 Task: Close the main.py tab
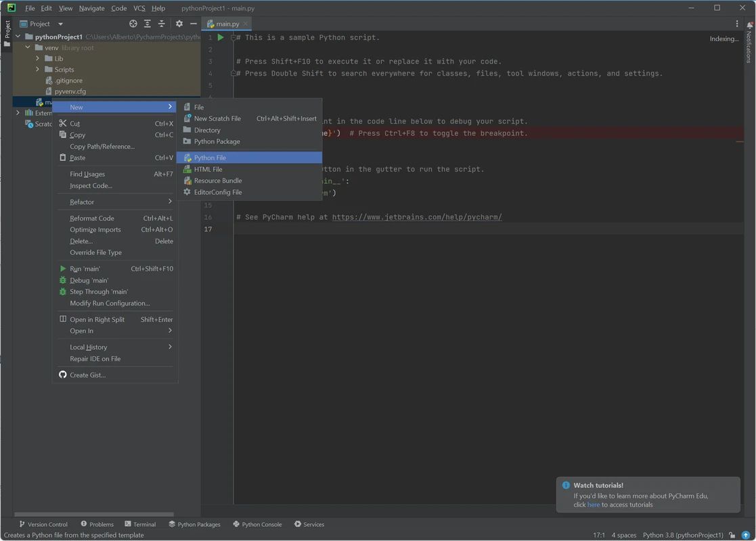(x=246, y=24)
